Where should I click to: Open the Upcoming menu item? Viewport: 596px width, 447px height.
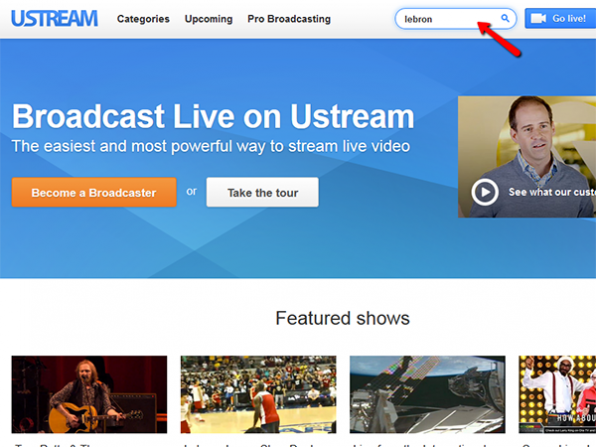(208, 19)
